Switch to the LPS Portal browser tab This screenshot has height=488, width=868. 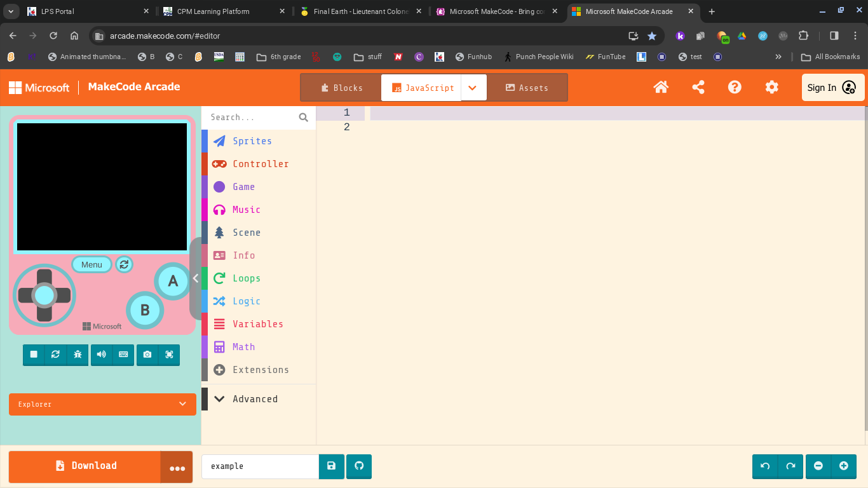87,11
